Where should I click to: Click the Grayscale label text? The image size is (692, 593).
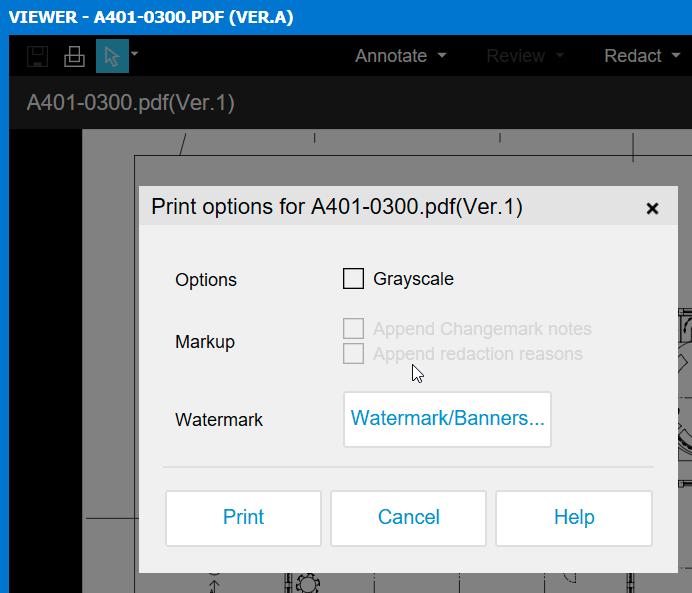[x=413, y=279]
